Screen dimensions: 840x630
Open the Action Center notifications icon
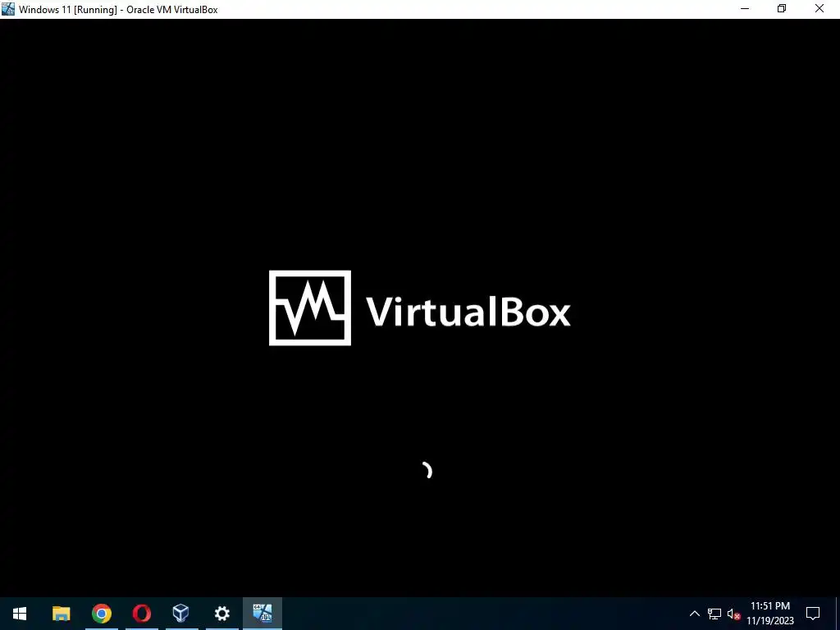tap(813, 614)
